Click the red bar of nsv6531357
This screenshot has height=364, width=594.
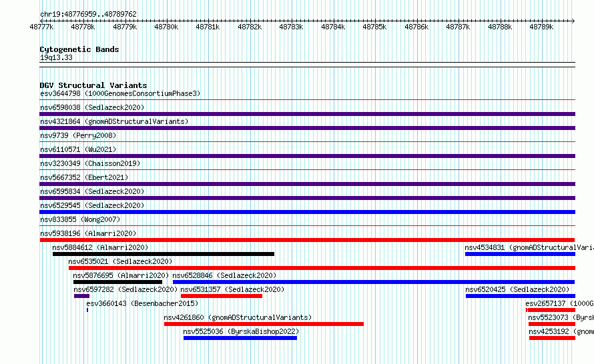222,296
